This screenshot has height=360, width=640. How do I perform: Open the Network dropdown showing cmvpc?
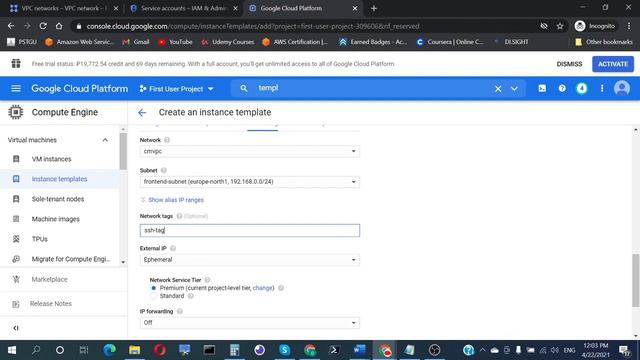[x=250, y=151]
